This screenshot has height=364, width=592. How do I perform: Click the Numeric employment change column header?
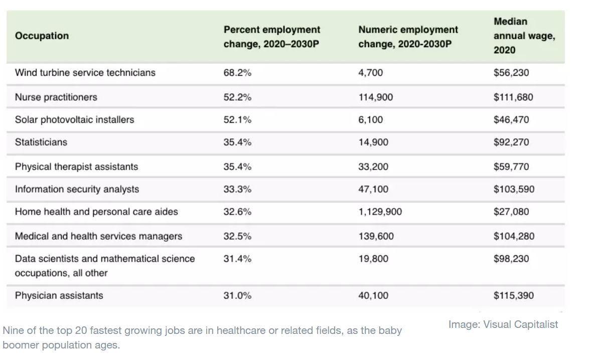(408, 37)
